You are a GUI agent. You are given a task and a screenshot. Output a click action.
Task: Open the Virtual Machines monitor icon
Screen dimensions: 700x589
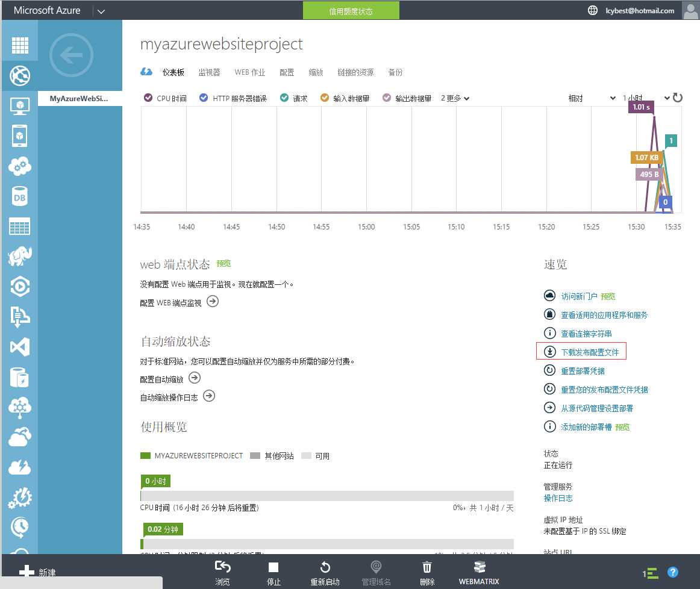20,106
